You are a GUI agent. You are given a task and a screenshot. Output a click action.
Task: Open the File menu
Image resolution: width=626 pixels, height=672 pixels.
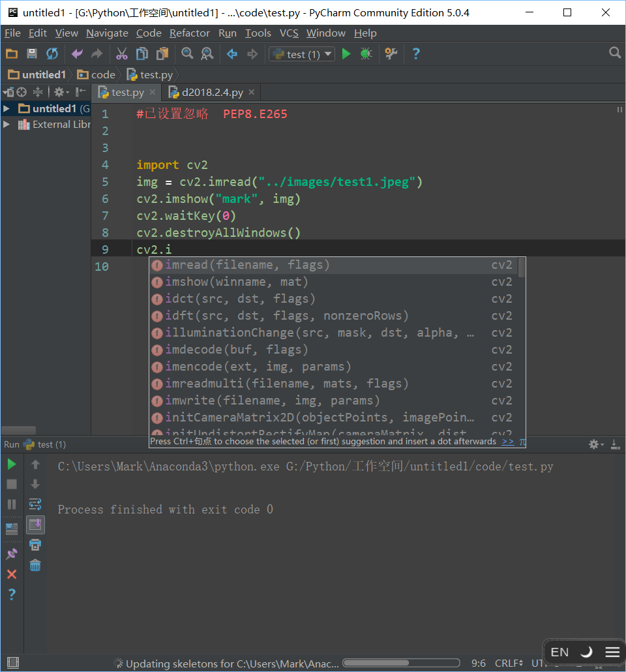click(12, 33)
